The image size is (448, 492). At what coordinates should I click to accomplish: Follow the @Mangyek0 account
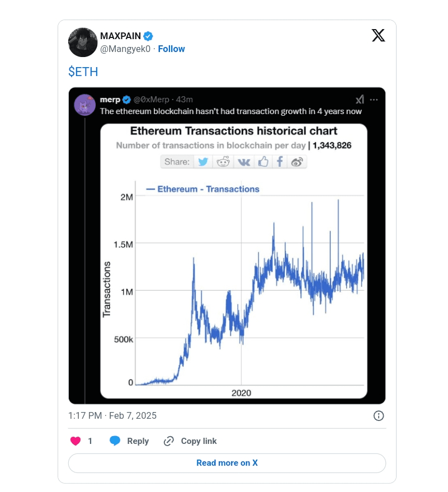click(171, 49)
